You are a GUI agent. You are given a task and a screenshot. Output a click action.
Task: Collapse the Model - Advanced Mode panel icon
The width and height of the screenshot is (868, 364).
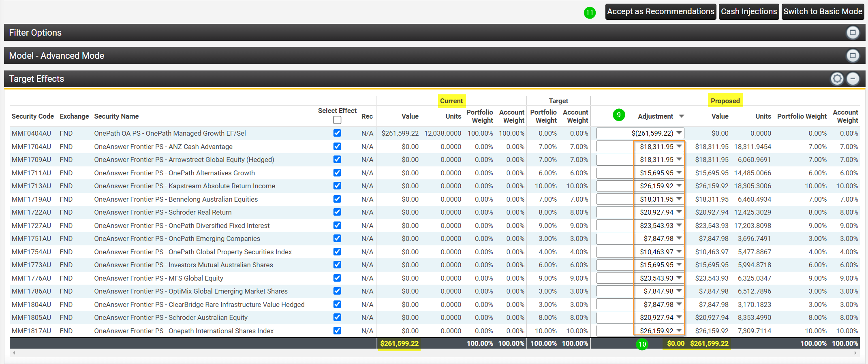pos(853,55)
